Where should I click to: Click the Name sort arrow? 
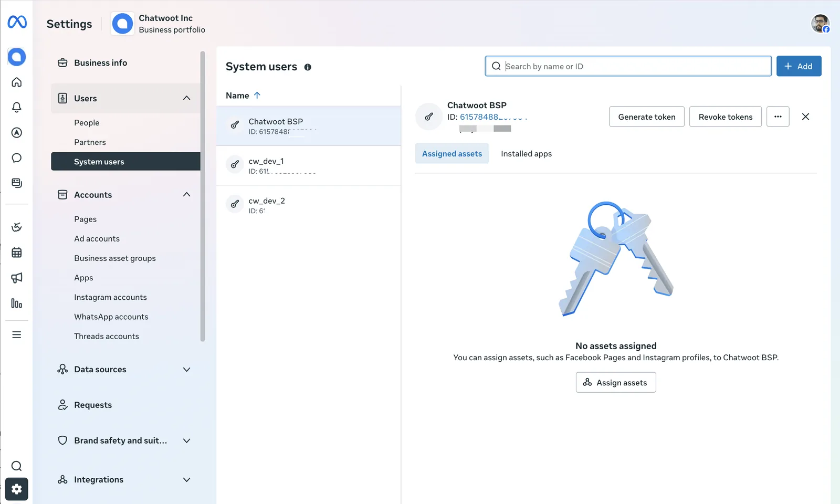[x=257, y=96]
